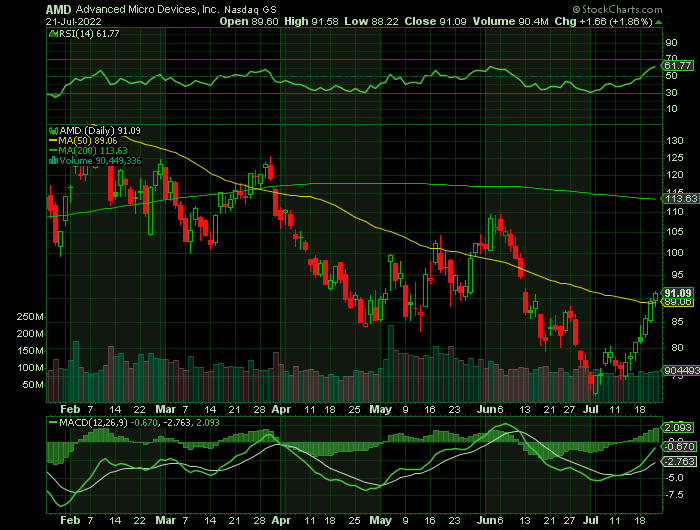Viewport: 700px width, 530px height.
Task: Click the 30 level on RSI axis
Action: [671, 92]
